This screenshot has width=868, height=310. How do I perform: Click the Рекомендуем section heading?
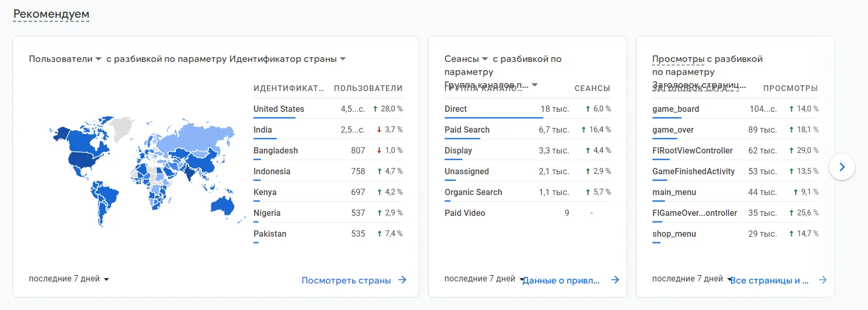51,14
